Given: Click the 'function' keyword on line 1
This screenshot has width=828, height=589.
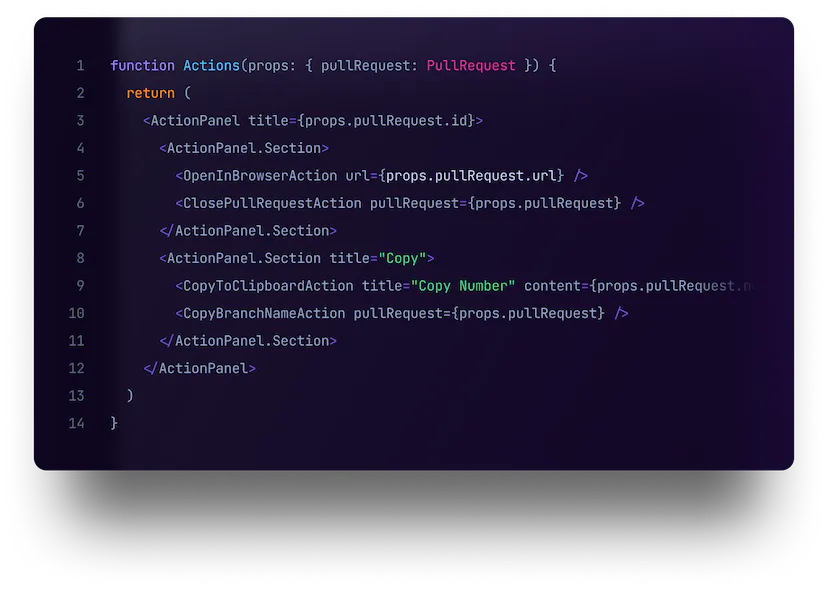Looking at the screenshot, I should tap(142, 66).
